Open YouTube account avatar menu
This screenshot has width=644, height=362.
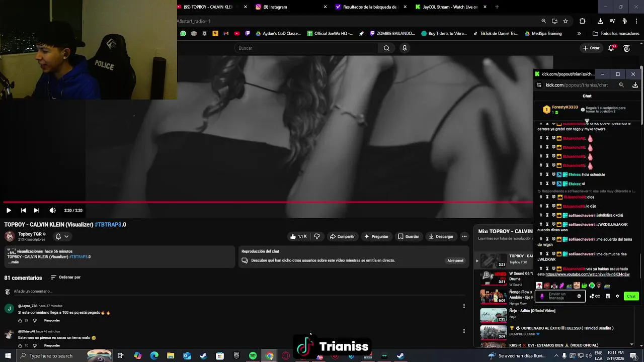627,48
